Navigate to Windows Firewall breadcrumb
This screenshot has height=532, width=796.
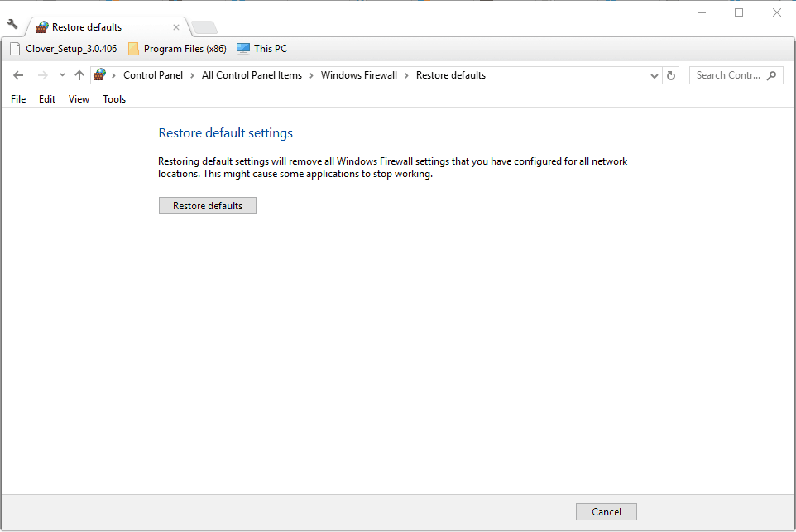[x=359, y=75]
